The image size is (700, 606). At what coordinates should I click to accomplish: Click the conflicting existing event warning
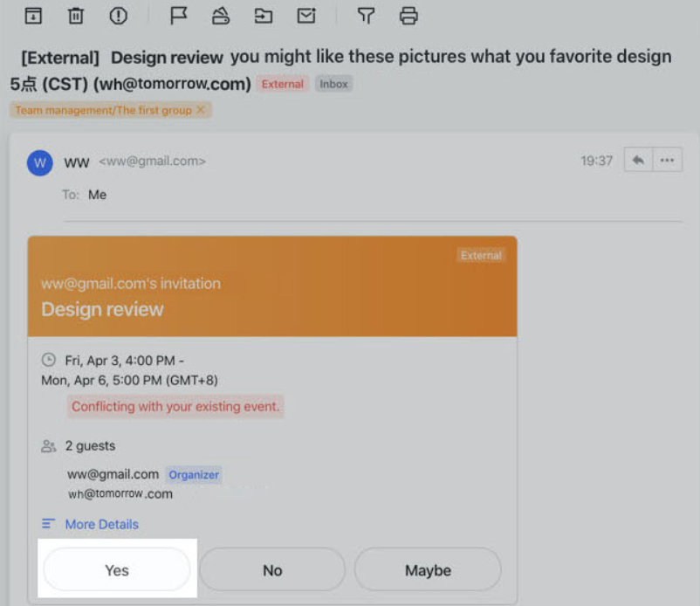(175, 406)
